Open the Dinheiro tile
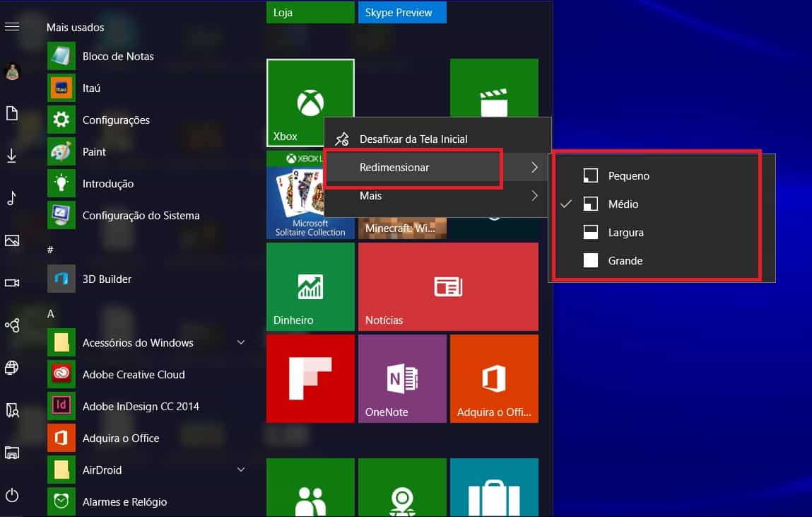 [x=311, y=286]
